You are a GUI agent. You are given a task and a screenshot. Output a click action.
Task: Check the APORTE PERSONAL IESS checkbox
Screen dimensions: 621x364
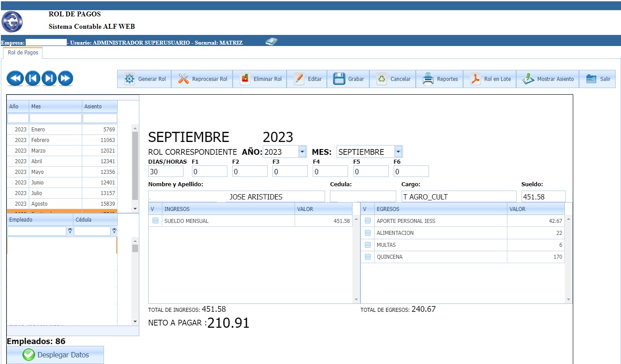click(x=368, y=221)
